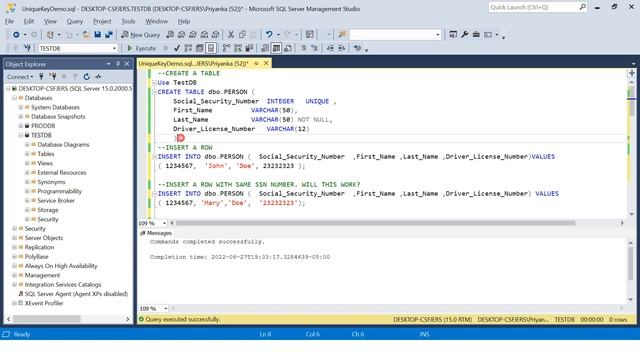Click the Query Options icon

[200, 48]
